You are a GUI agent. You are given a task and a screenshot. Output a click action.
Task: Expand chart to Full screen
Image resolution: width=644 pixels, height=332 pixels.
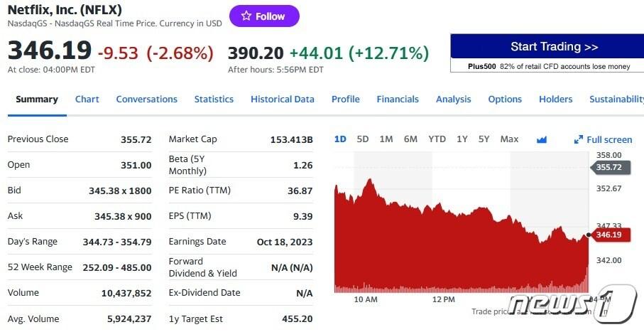[x=603, y=139]
